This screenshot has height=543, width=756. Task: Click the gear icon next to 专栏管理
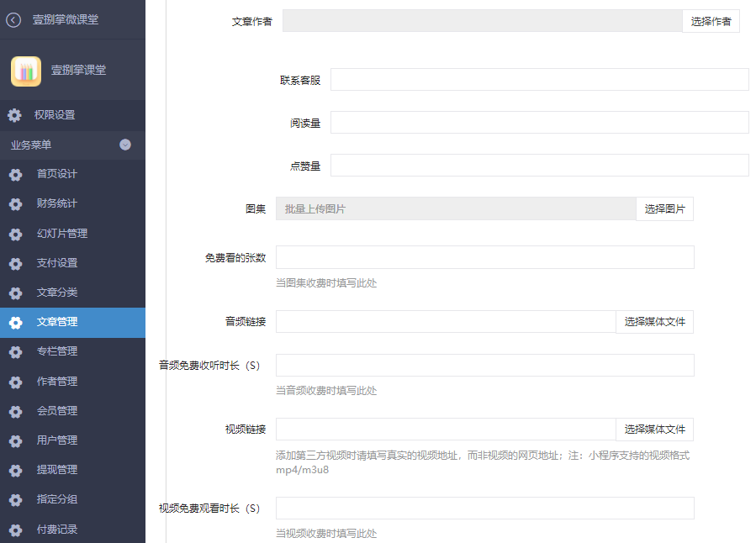point(15,351)
